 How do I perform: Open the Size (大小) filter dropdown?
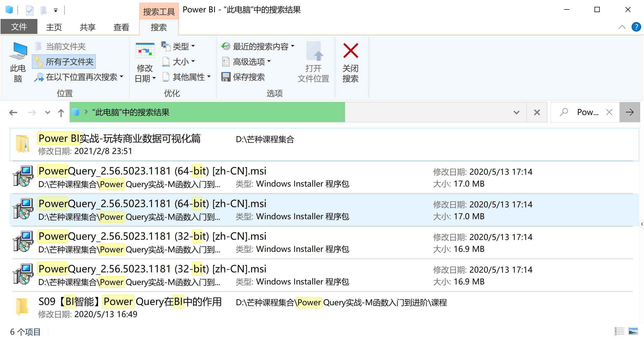178,62
